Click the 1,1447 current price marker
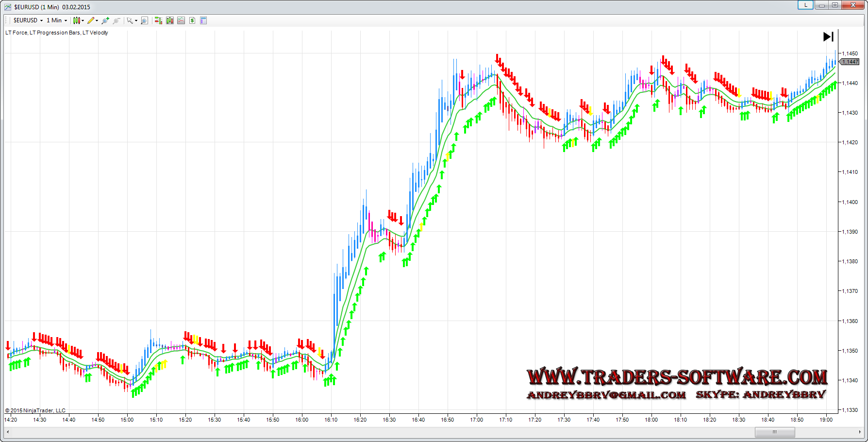 click(850, 62)
